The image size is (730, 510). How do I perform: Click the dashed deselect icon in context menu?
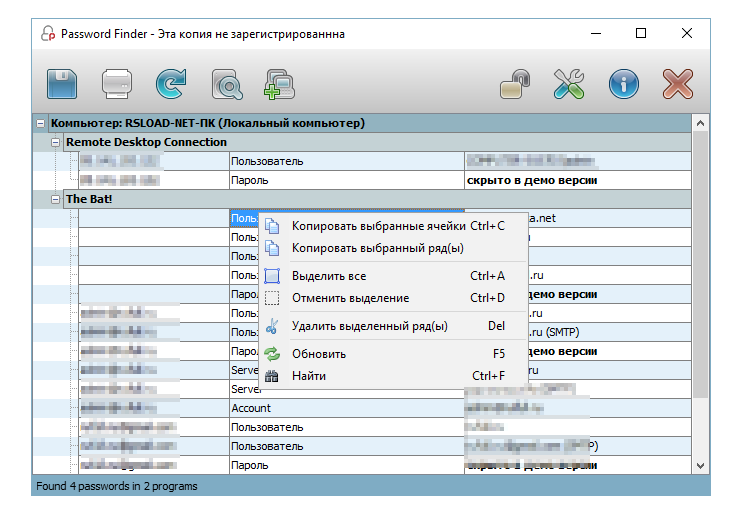[272, 298]
